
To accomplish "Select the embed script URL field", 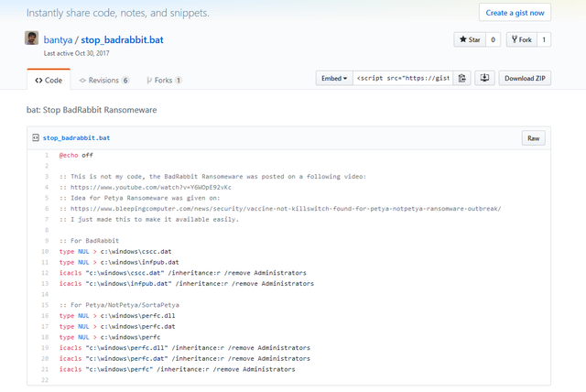I will (x=403, y=78).
